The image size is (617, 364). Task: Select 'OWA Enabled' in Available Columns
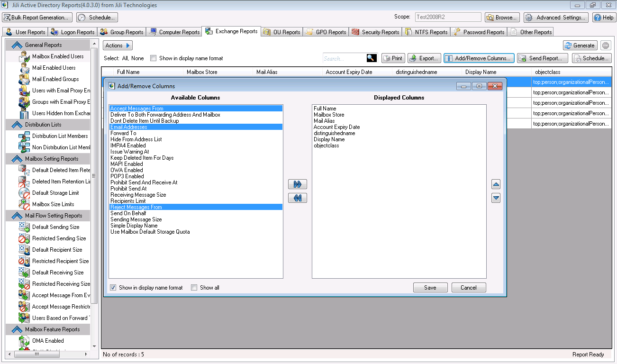coord(196,170)
